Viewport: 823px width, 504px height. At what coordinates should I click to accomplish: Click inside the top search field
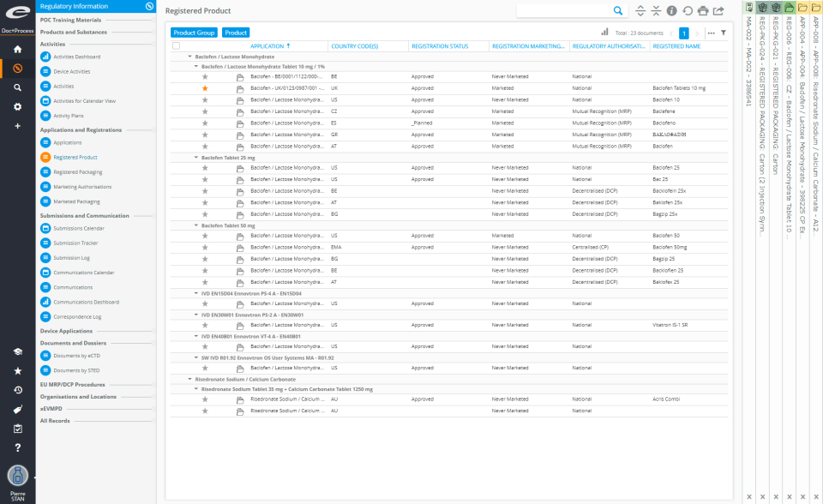[566, 10]
